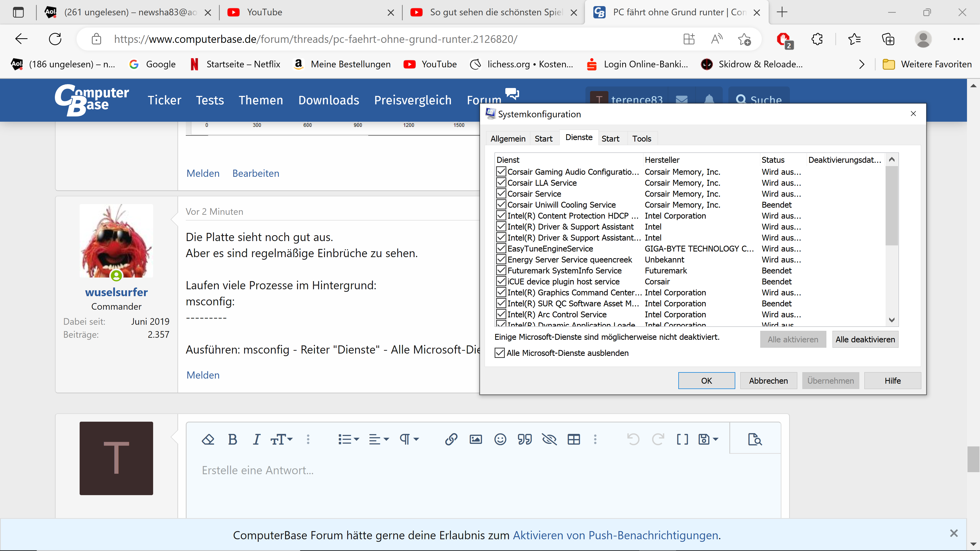980x551 pixels.
Task: Insert a quote with the quotation icon
Action: [525, 440]
